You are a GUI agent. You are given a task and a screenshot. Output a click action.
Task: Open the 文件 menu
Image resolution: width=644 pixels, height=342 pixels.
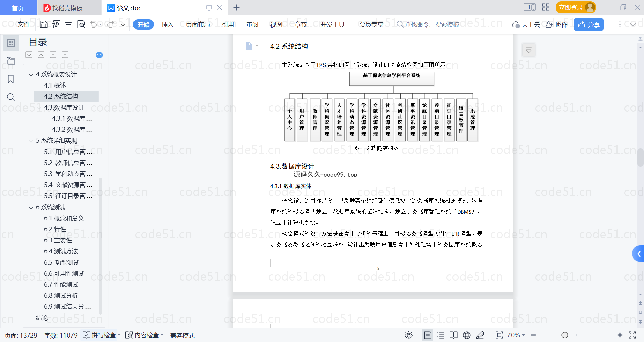pos(19,24)
